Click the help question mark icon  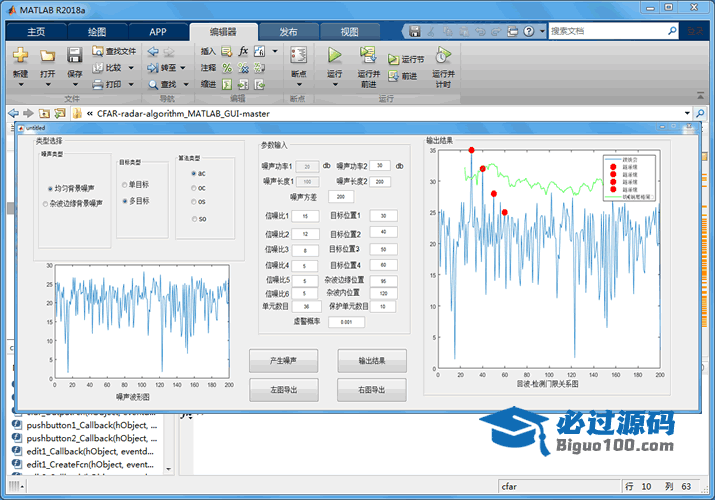[528, 31]
